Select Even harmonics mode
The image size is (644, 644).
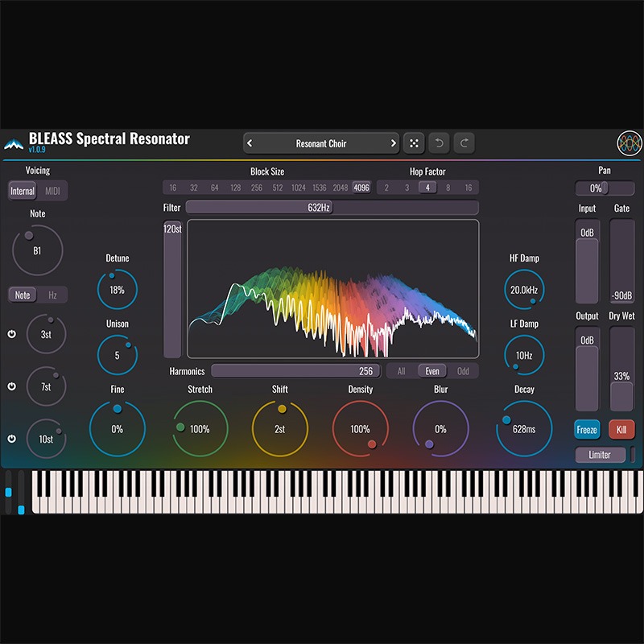pos(432,371)
